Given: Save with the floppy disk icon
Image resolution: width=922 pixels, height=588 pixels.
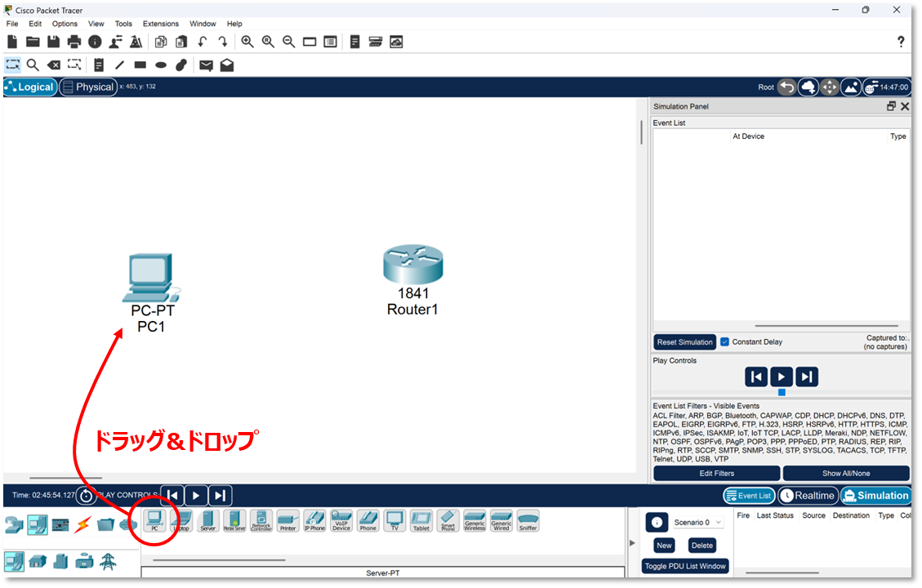Looking at the screenshot, I should point(54,42).
